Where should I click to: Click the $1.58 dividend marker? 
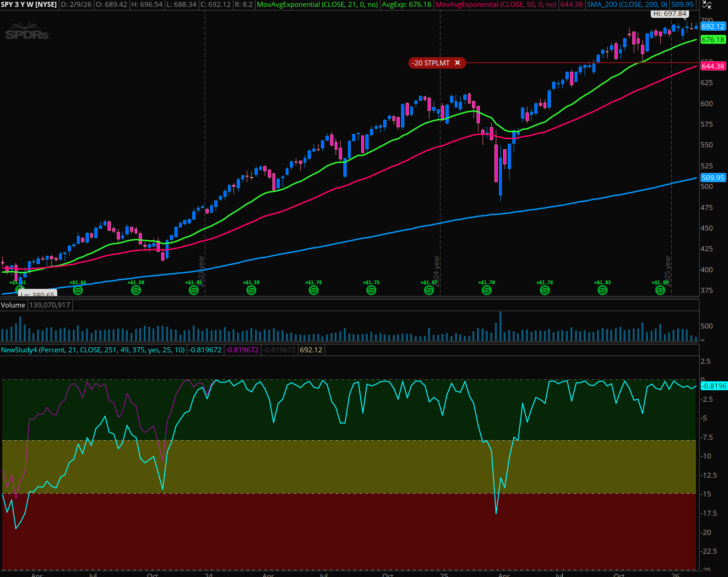point(136,290)
